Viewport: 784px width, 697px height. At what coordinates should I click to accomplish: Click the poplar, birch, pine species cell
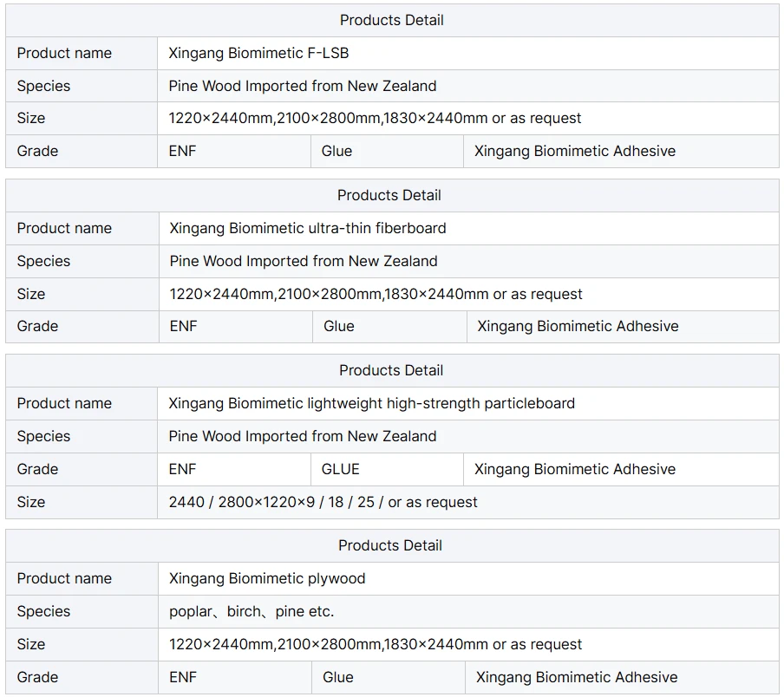click(x=468, y=611)
